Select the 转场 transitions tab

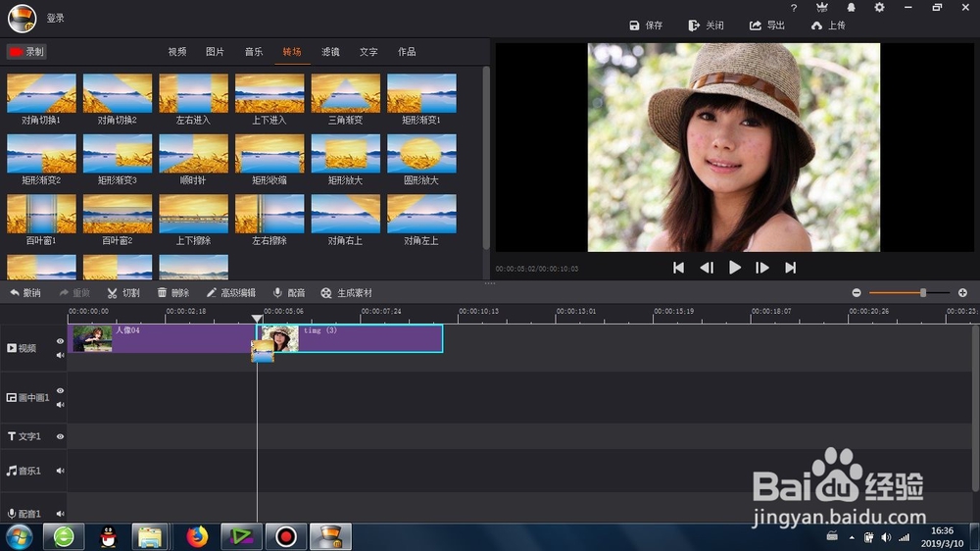pyautogui.click(x=292, y=52)
